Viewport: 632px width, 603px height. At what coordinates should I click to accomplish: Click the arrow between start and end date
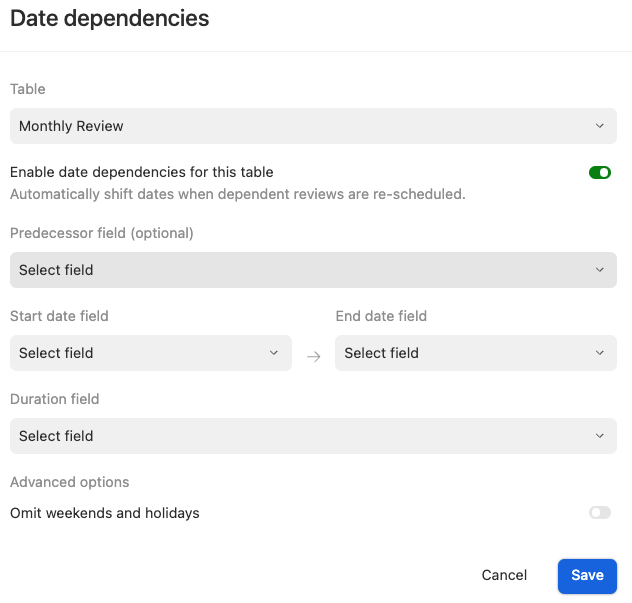[313, 356]
